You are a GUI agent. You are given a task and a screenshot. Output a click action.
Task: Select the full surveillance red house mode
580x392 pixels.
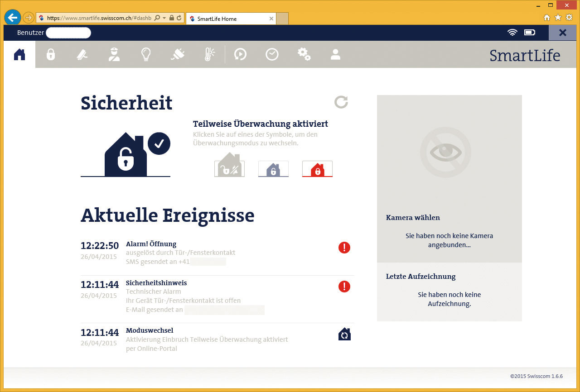click(x=317, y=169)
